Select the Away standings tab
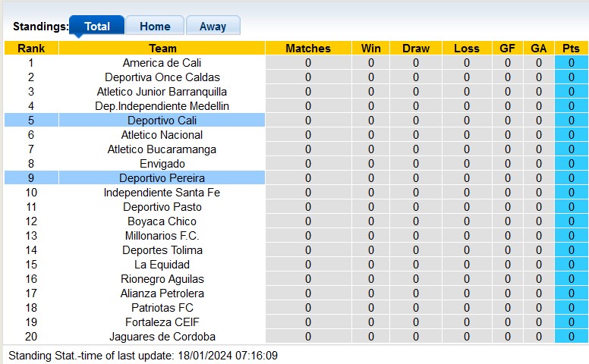Screen dimensions: 589x364 [x=213, y=26]
